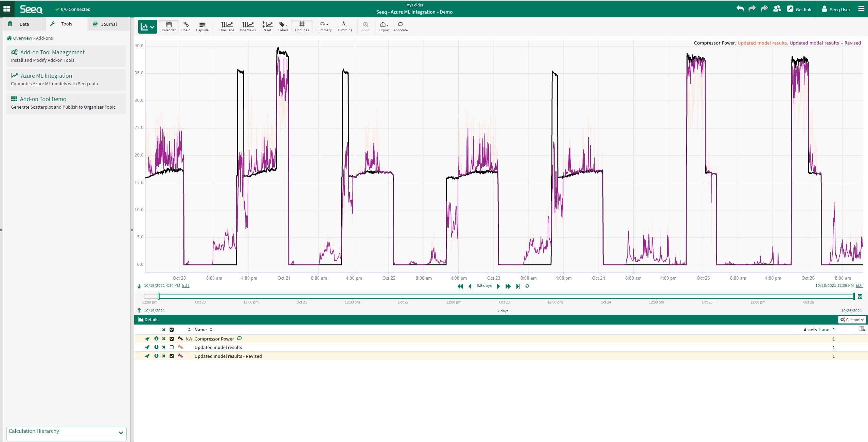Viewport: 868px width, 442px height.
Task: Click the Get link icon
Action: pos(790,9)
